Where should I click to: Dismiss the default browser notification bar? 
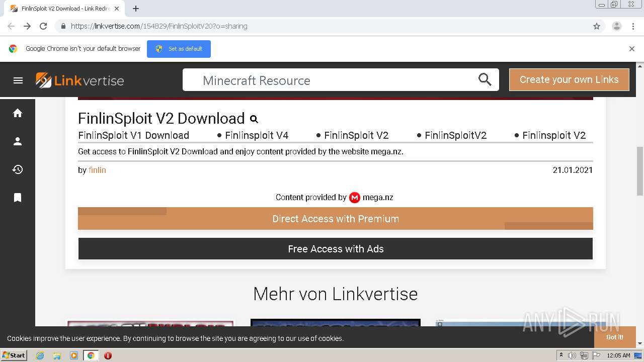tap(632, 49)
